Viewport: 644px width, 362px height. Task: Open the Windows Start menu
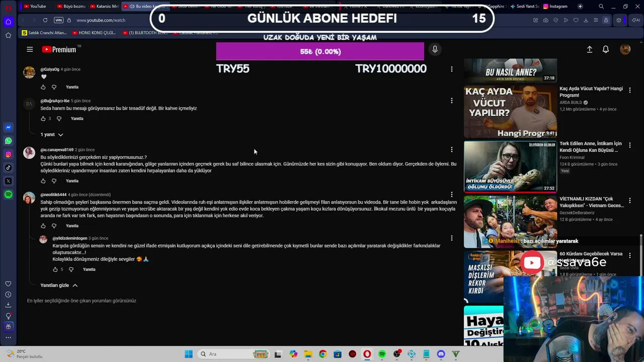coord(189,354)
